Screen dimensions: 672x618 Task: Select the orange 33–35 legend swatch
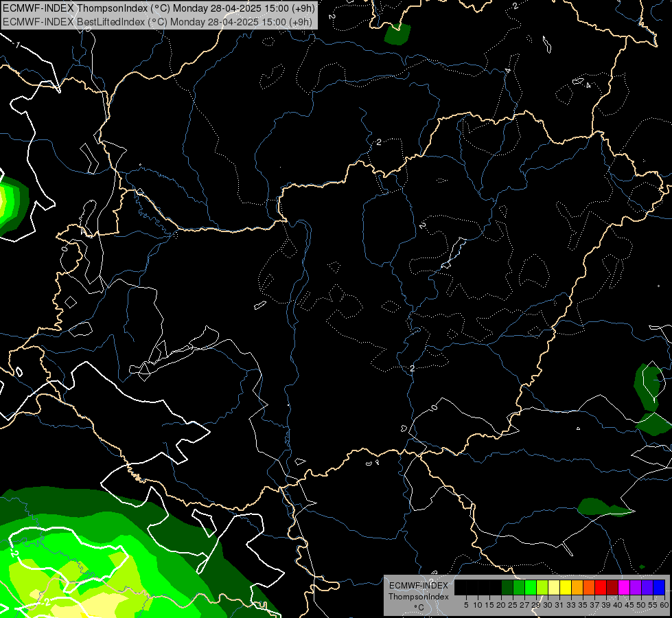577,587
